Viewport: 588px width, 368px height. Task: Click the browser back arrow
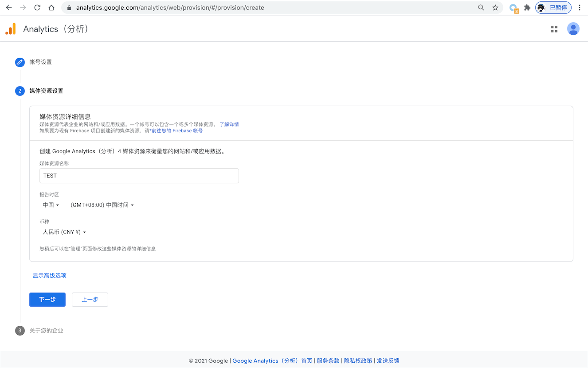[x=9, y=8]
